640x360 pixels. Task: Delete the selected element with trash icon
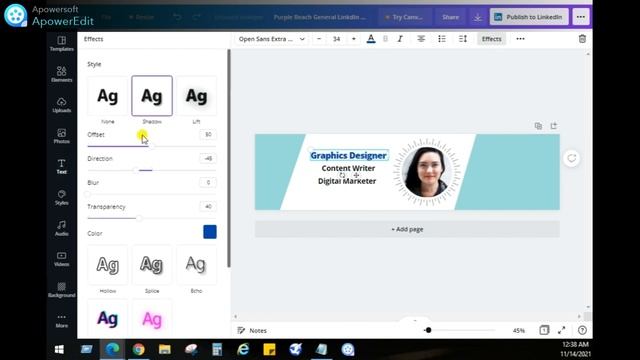(582, 39)
